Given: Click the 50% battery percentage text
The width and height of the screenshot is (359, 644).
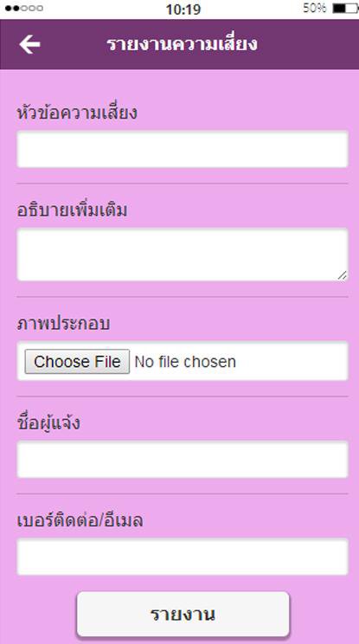Looking at the screenshot, I should click(315, 8).
